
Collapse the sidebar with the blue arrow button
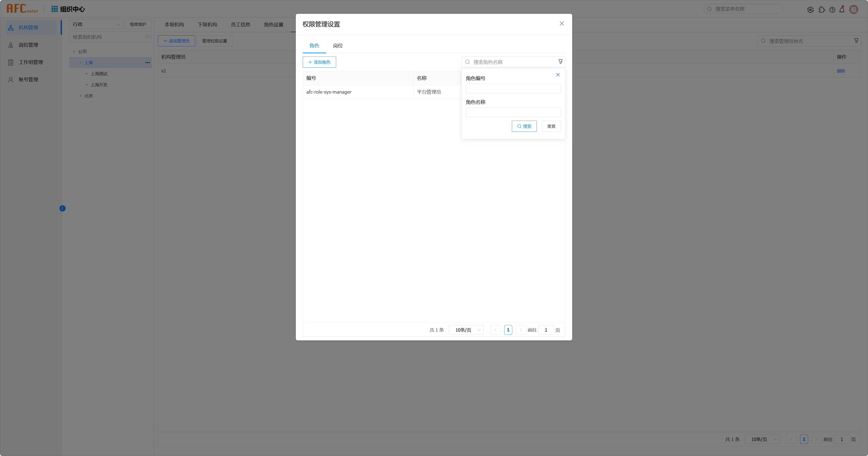point(62,209)
